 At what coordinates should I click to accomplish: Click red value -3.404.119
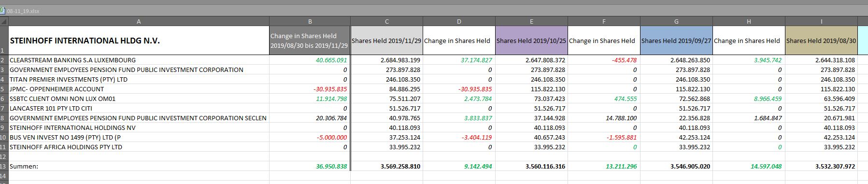tap(477, 137)
